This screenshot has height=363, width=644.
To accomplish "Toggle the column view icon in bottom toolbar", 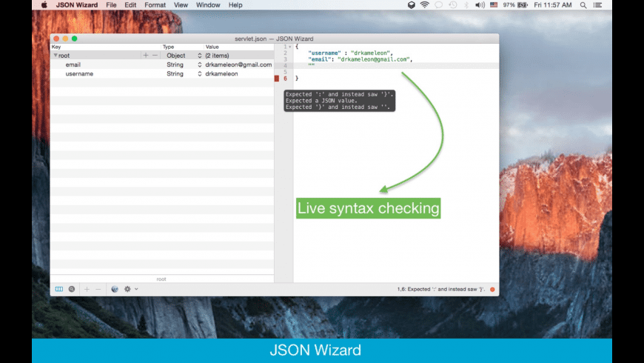I will click(x=59, y=289).
